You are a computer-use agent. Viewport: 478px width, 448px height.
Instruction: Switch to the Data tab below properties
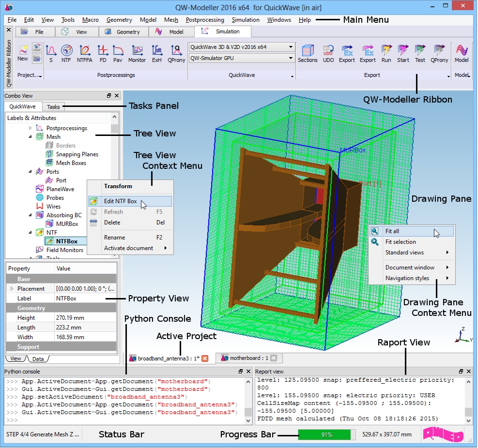tap(38, 359)
